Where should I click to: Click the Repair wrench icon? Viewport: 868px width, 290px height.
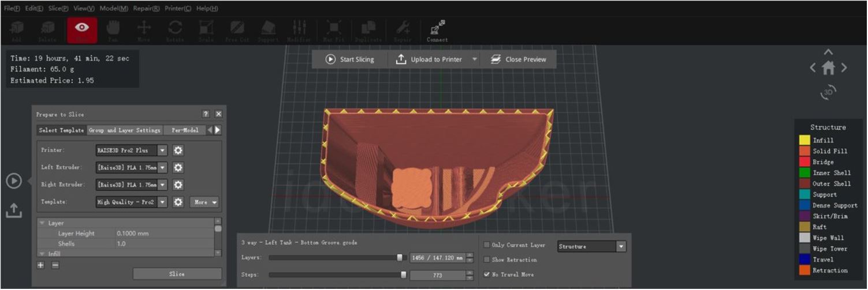coord(403,30)
